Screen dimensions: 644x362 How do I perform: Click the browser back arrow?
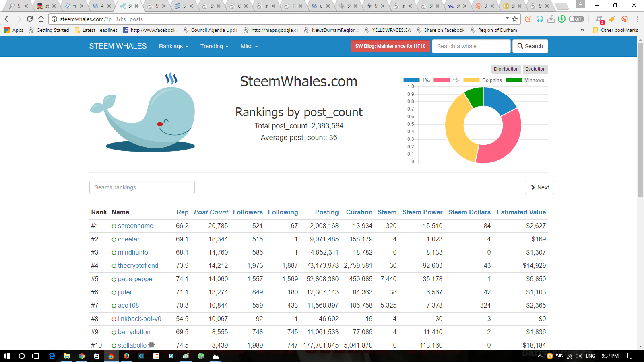tap(7, 19)
